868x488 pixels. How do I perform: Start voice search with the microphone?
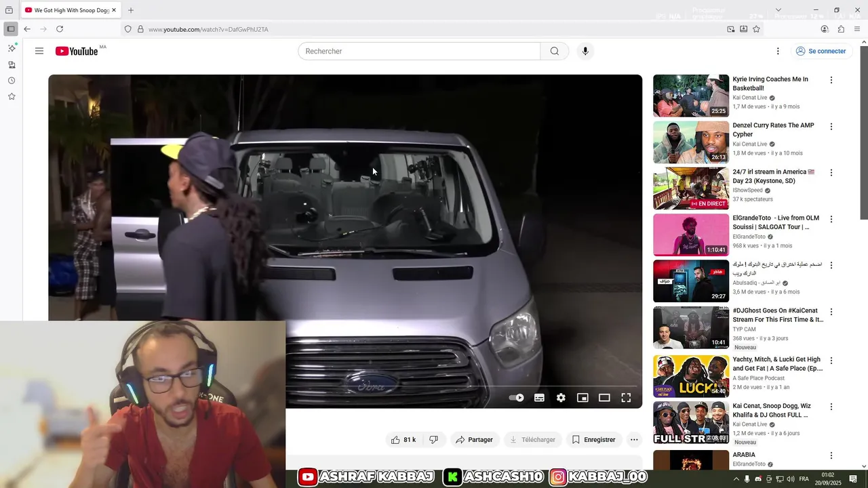585,51
